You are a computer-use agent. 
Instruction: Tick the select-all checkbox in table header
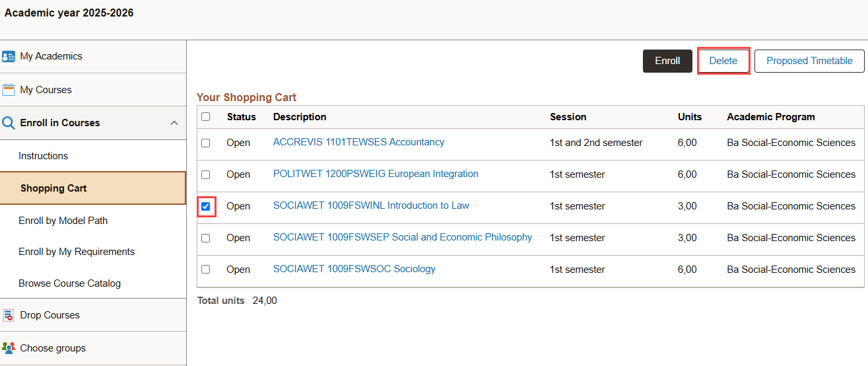click(x=206, y=117)
